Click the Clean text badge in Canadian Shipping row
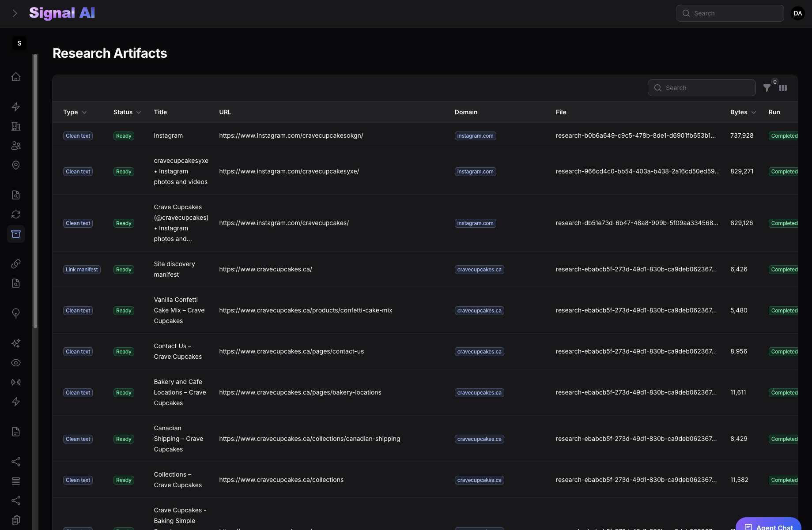This screenshot has height=530, width=812. click(x=78, y=439)
